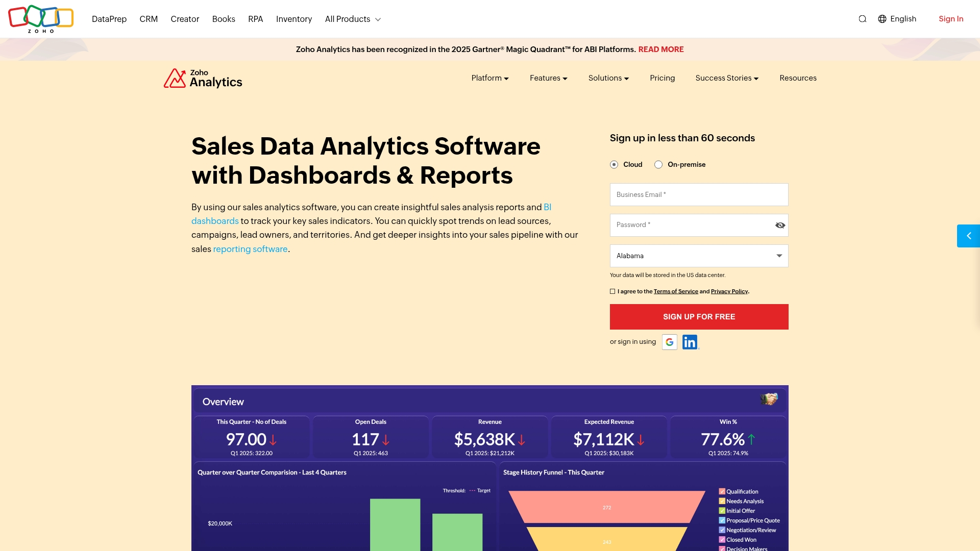Click the globe icon next to English
This screenshot has height=551, width=980.
tap(882, 18)
